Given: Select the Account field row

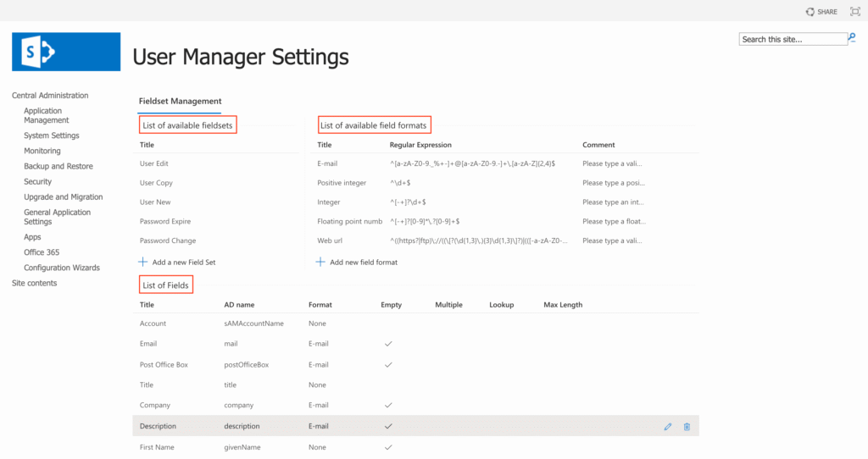Looking at the screenshot, I should click(415, 324).
